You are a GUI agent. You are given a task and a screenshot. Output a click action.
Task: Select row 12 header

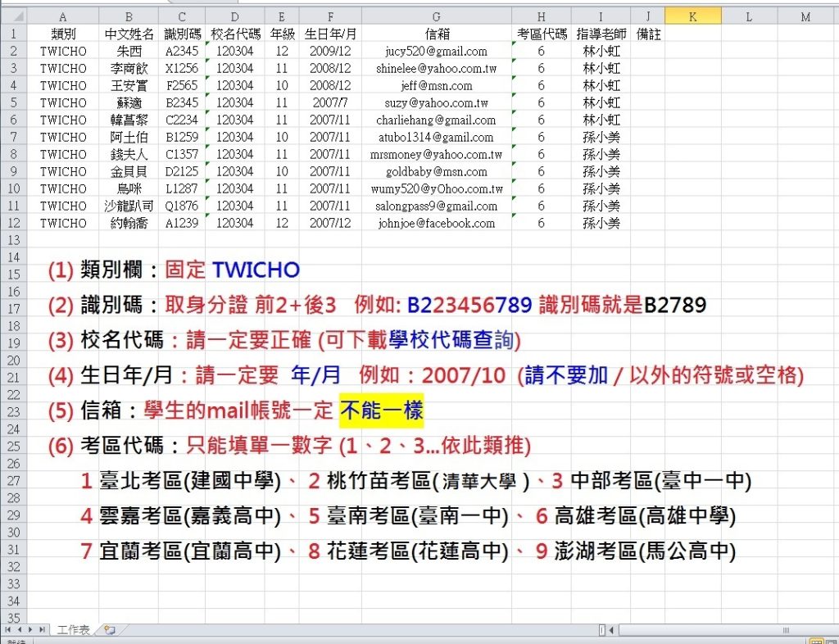(13, 223)
